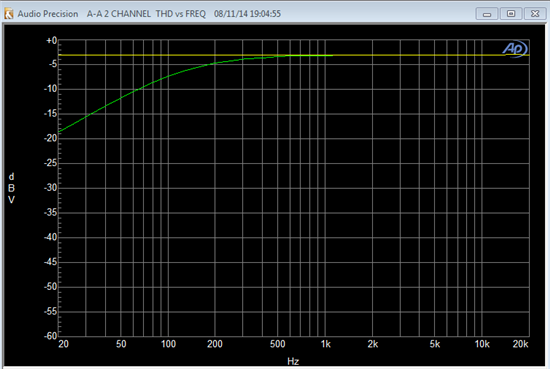
Task: Click the '1k' frequency axis label
Action: pyautogui.click(x=326, y=344)
